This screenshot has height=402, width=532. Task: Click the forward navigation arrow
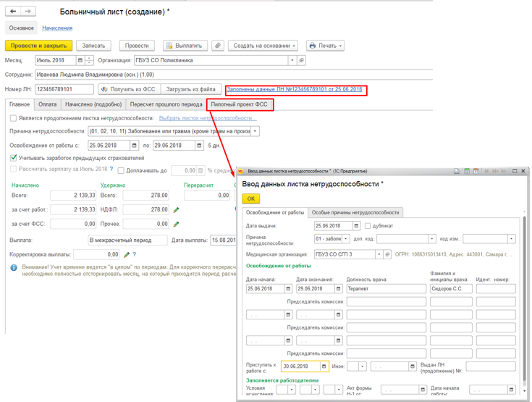28,12
